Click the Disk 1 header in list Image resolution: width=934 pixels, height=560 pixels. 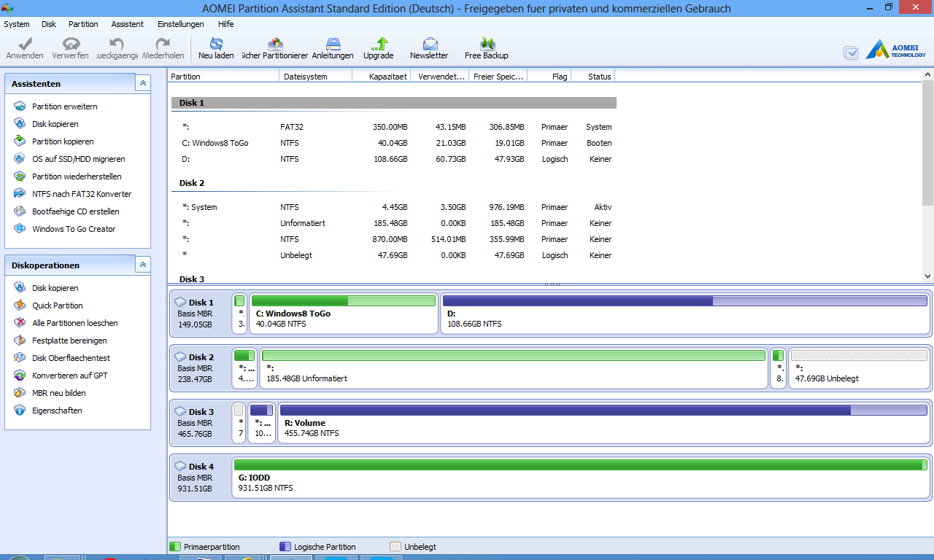394,103
